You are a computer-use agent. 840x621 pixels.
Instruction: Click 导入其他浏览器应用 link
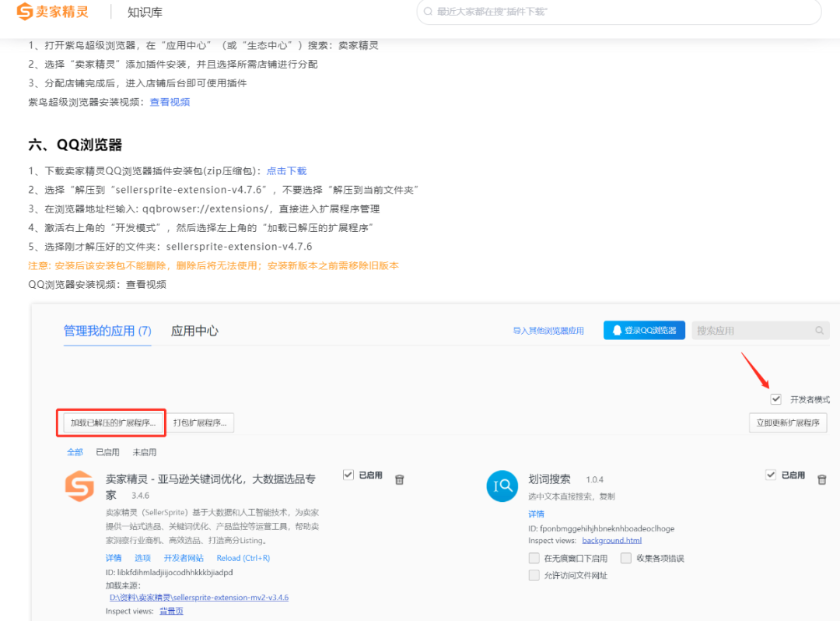(x=548, y=331)
